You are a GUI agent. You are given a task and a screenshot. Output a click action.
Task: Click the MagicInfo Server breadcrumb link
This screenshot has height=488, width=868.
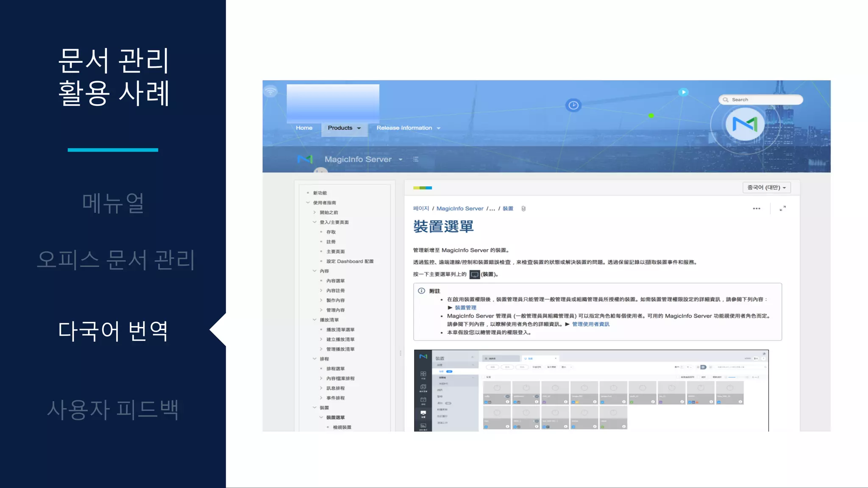[459, 208]
